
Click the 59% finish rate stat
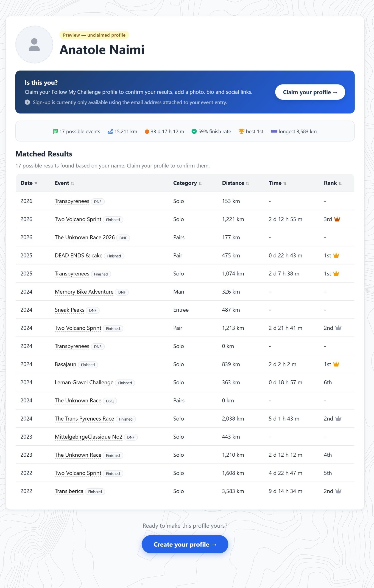coord(211,131)
